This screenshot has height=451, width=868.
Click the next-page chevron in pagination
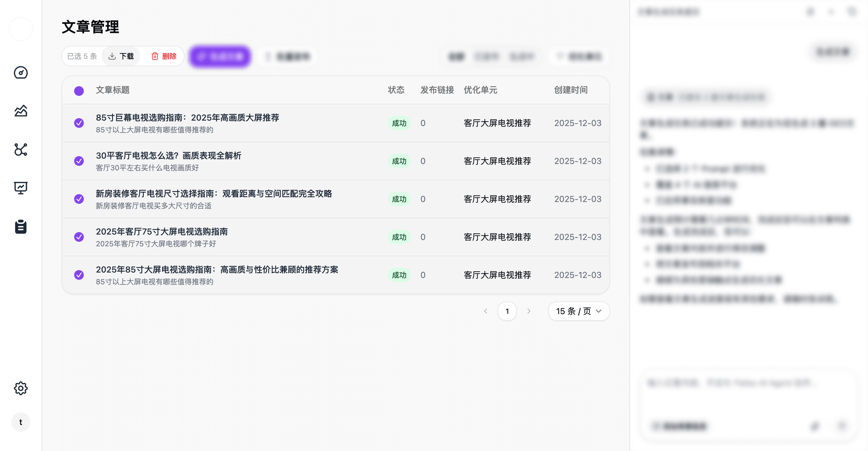point(528,311)
